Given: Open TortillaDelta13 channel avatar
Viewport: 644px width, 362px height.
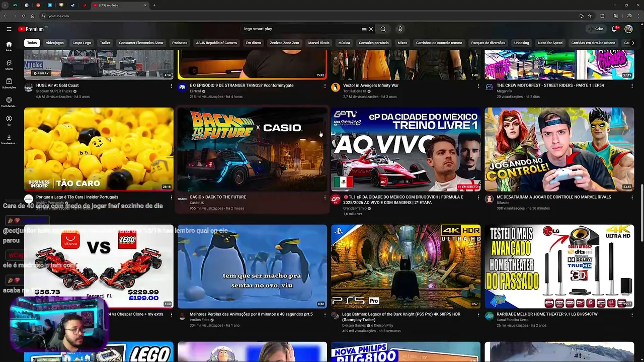Looking at the screenshot, I should click(x=336, y=87).
